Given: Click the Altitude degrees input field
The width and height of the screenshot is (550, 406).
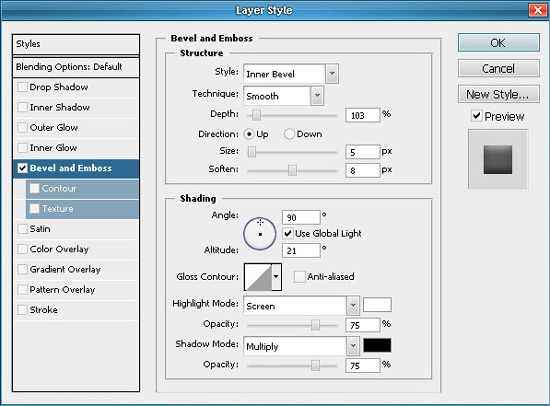Looking at the screenshot, I should (301, 251).
